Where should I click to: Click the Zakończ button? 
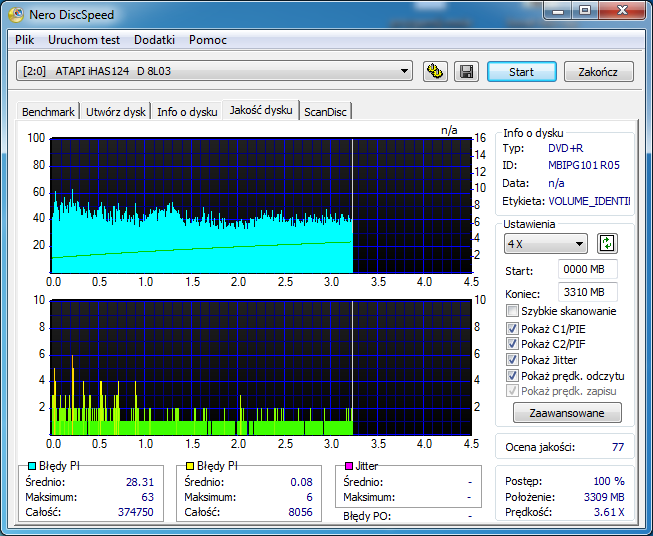tap(598, 72)
